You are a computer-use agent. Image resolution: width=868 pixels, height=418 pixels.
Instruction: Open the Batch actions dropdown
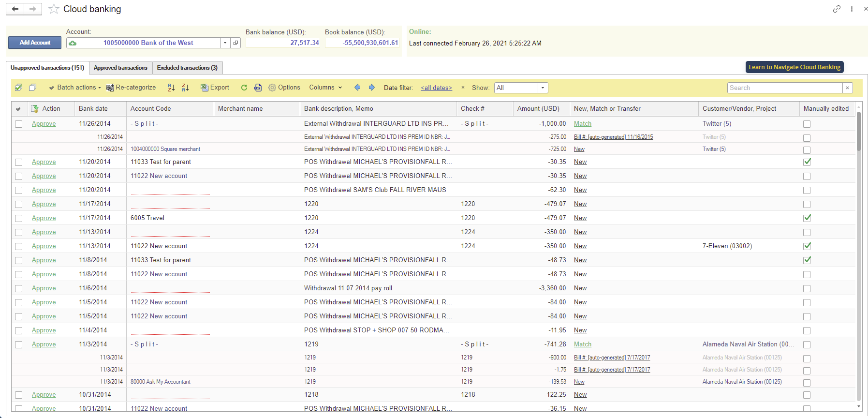pos(75,88)
